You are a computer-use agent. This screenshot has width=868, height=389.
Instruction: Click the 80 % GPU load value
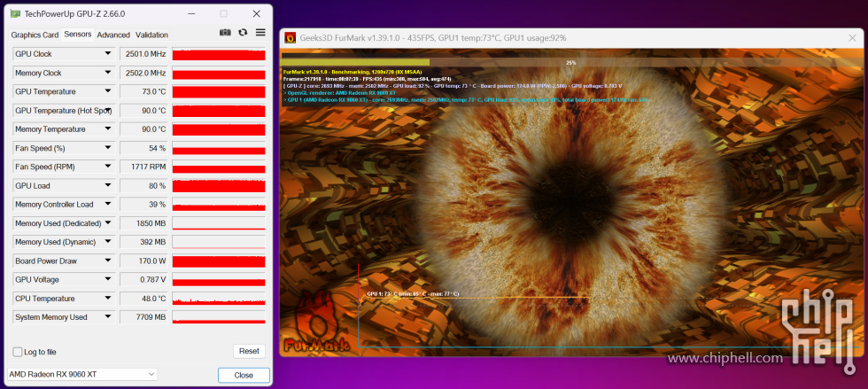click(143, 186)
